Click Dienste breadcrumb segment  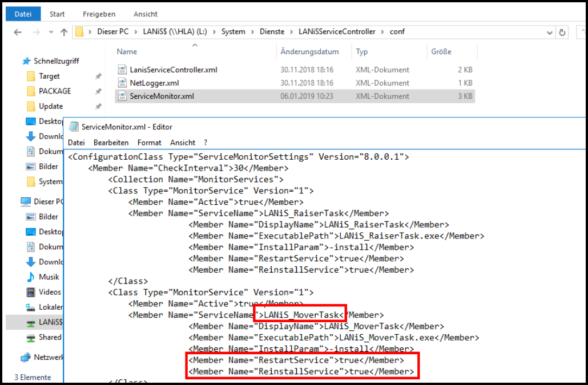click(272, 32)
